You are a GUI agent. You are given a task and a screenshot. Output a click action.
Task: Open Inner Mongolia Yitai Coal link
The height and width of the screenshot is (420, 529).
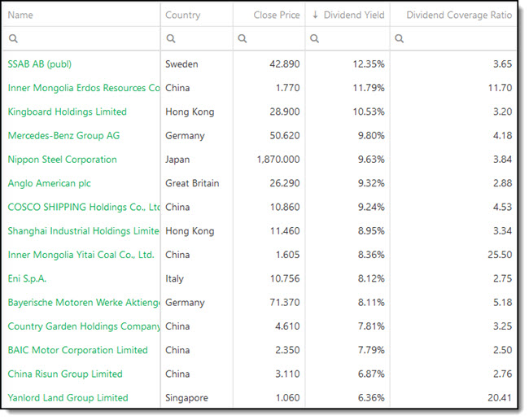(x=81, y=255)
